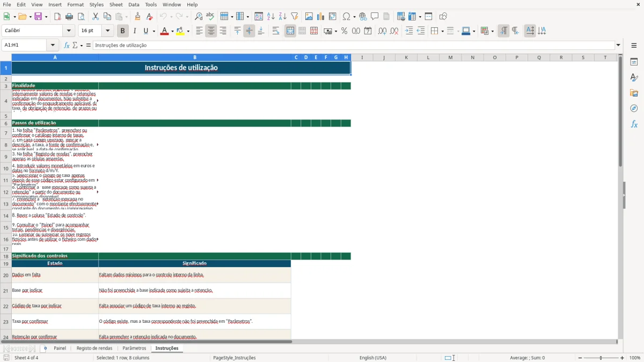Screen dimensions: 644x362
Task: Clear direct formatting
Action: click(150, 17)
